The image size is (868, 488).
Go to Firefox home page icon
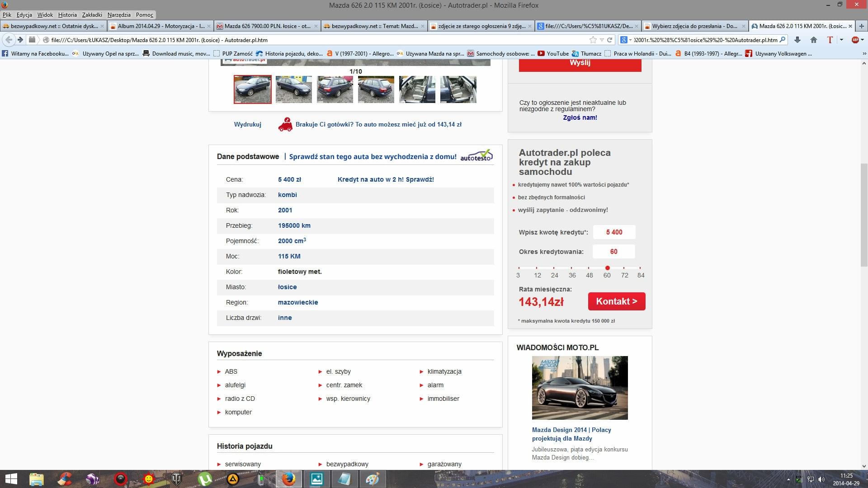814,40
